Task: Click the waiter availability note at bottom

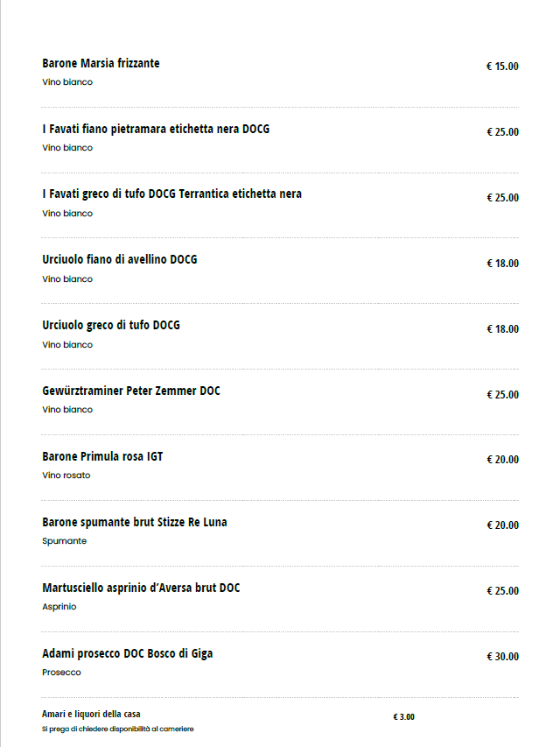Action: 118,729
